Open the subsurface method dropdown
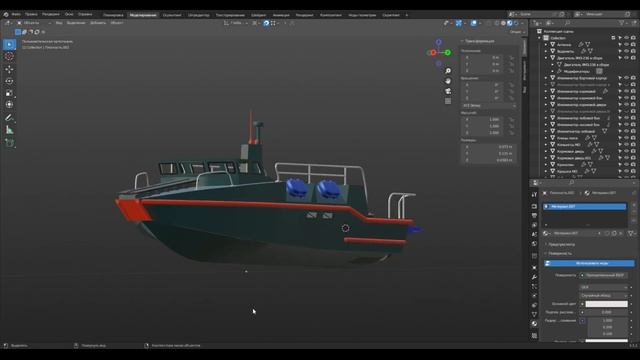The width and height of the screenshot is (640, 360). click(604, 296)
